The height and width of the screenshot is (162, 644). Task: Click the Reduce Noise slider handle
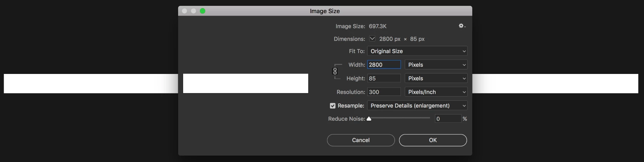369,118
